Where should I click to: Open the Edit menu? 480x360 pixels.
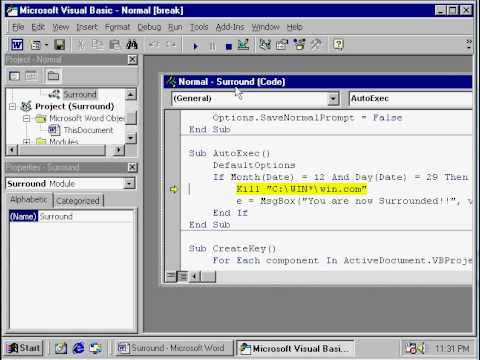coord(38,27)
